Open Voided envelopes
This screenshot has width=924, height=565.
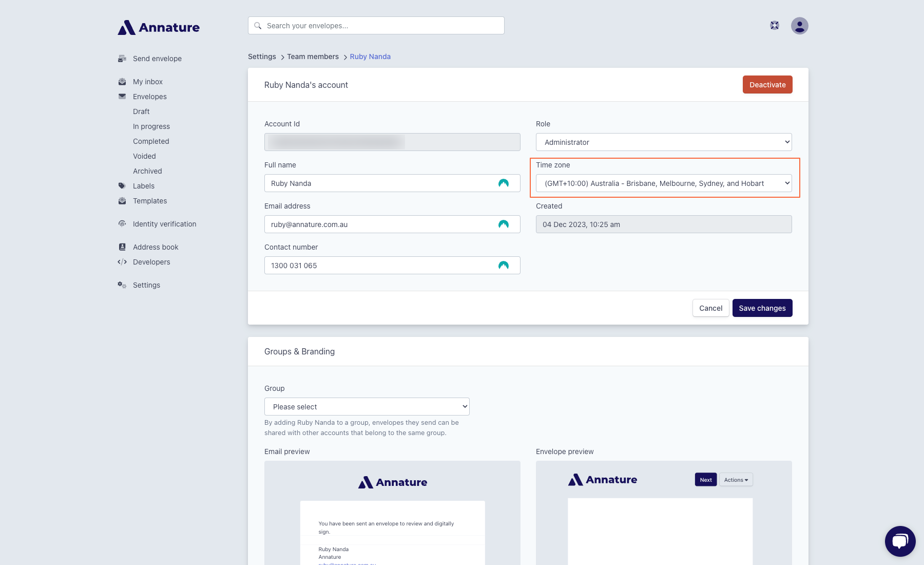coord(144,156)
